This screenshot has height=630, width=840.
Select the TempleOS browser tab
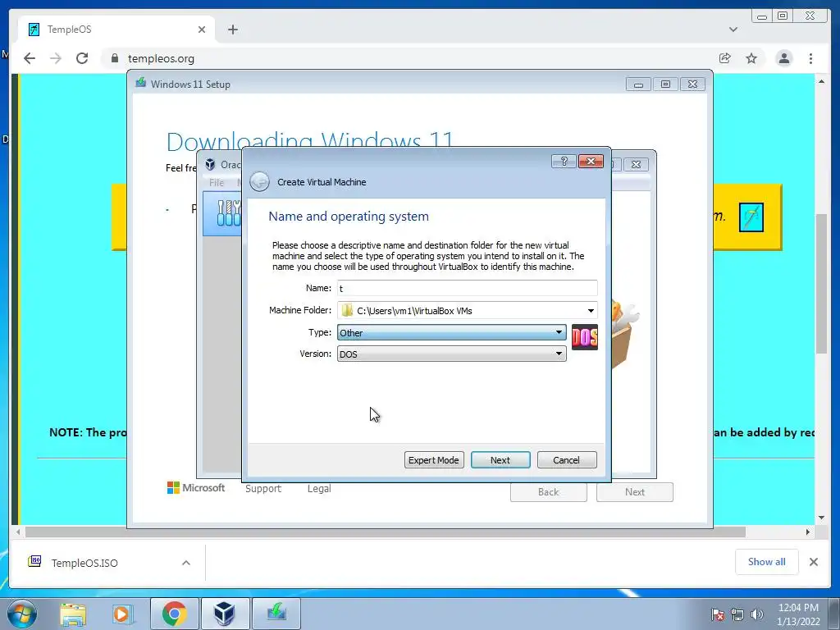point(116,30)
